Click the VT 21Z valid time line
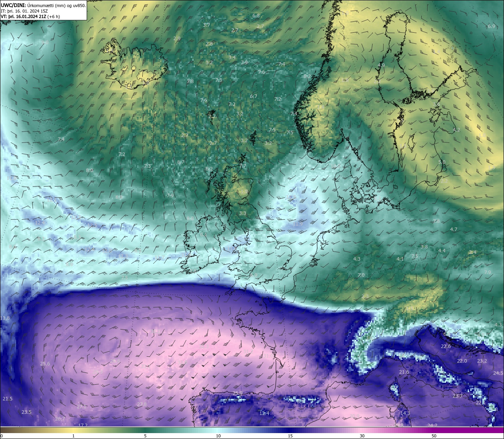Image resolution: width=504 pixels, height=439 pixels. tap(30, 17)
